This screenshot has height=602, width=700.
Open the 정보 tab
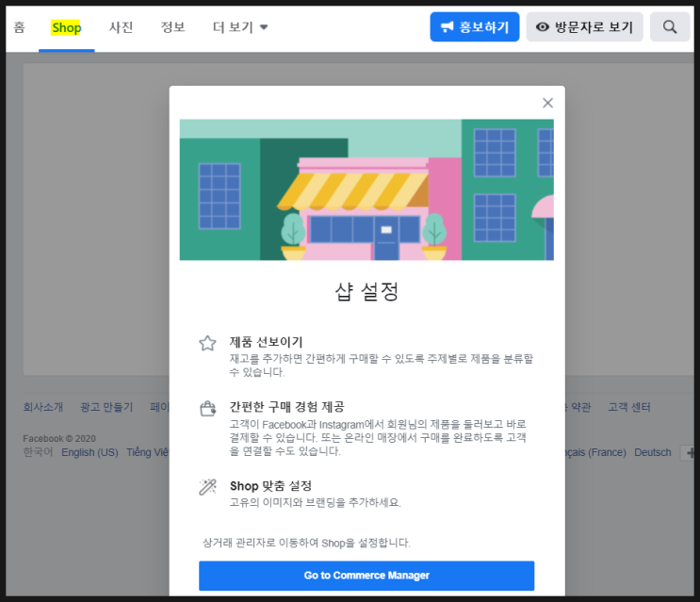click(x=172, y=27)
